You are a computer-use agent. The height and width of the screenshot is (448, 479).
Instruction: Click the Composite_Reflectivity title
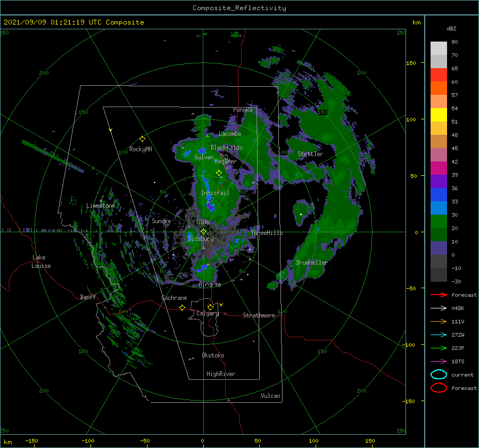click(x=239, y=8)
